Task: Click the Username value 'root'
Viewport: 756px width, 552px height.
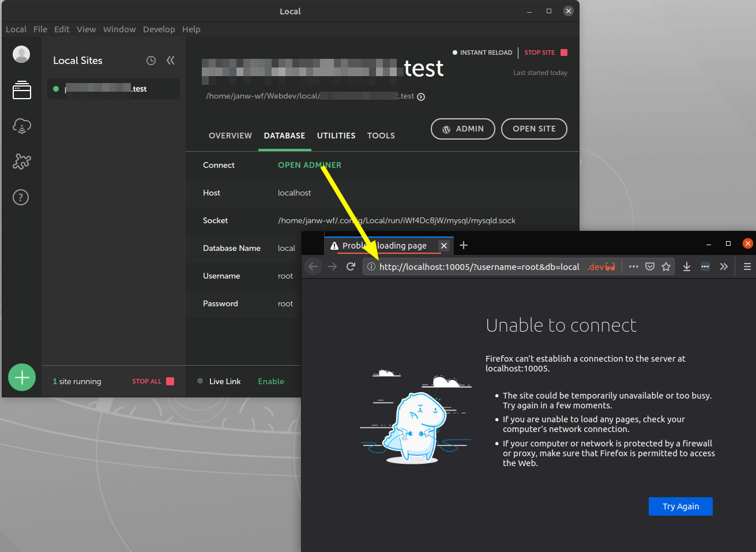Action: (x=285, y=276)
